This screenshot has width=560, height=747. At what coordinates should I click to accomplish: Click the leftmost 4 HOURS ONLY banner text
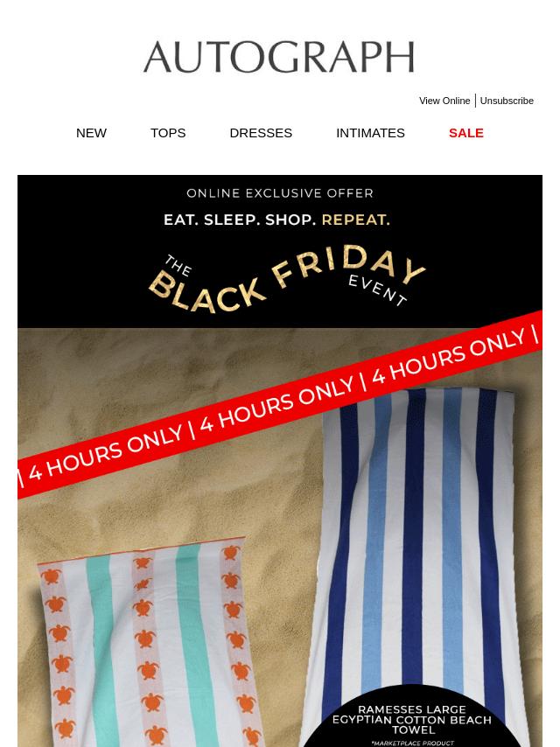(106, 451)
